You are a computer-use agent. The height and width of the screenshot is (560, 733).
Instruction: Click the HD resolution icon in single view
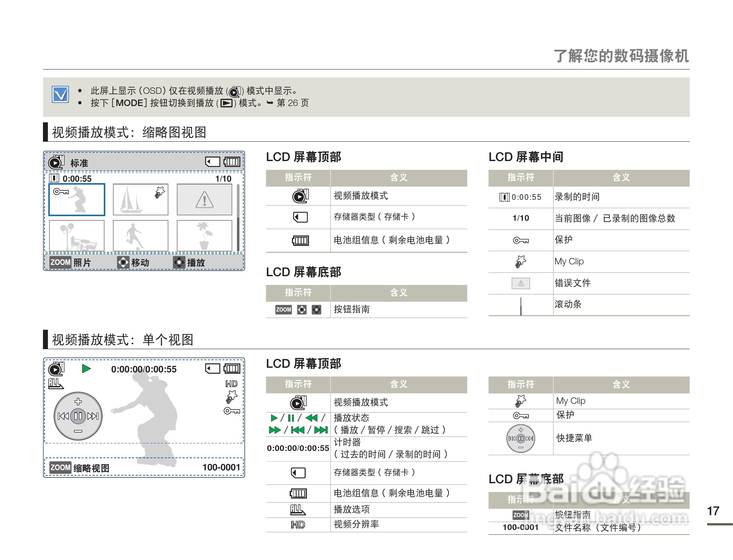(232, 384)
